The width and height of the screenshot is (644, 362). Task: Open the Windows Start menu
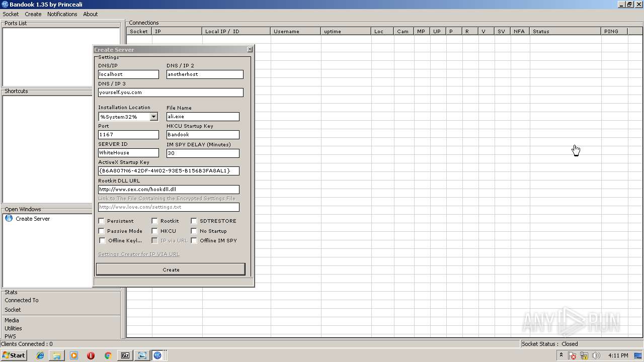[14, 355]
